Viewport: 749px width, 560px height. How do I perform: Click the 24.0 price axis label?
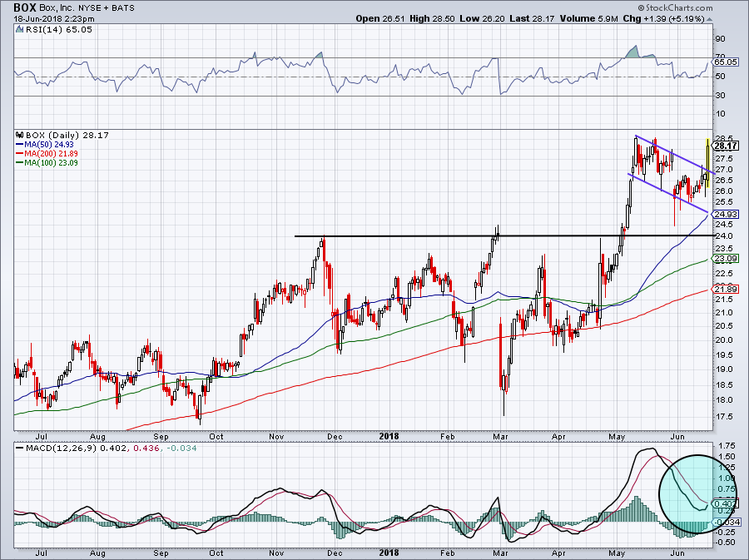pos(724,235)
